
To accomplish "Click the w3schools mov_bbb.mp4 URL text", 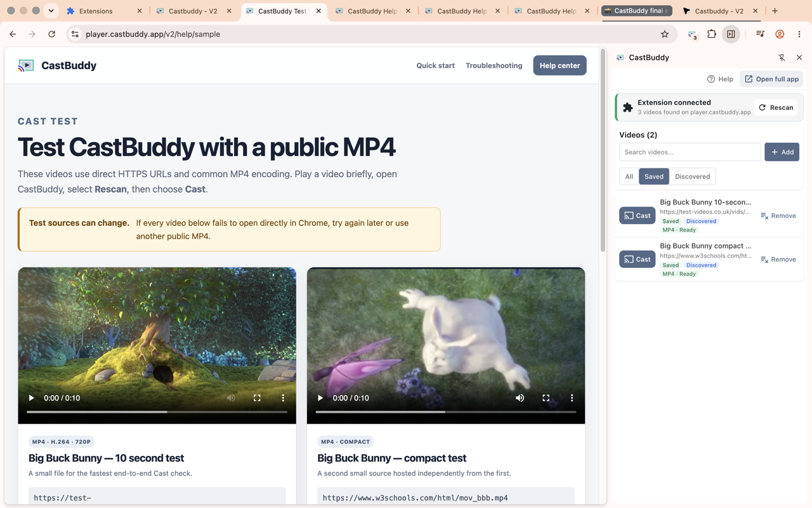I will pyautogui.click(x=415, y=498).
